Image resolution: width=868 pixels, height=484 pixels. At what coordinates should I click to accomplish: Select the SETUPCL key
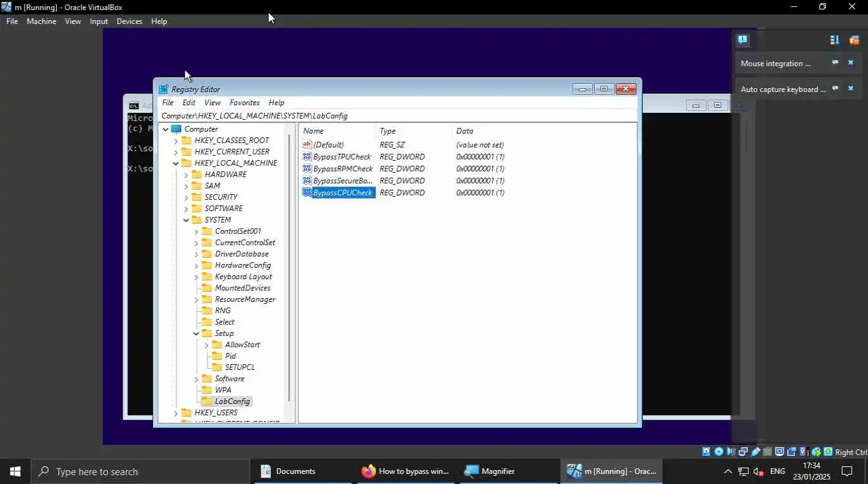tap(240, 367)
